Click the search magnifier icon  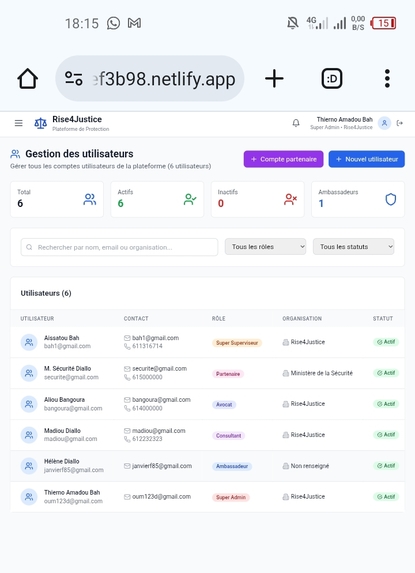(x=29, y=247)
